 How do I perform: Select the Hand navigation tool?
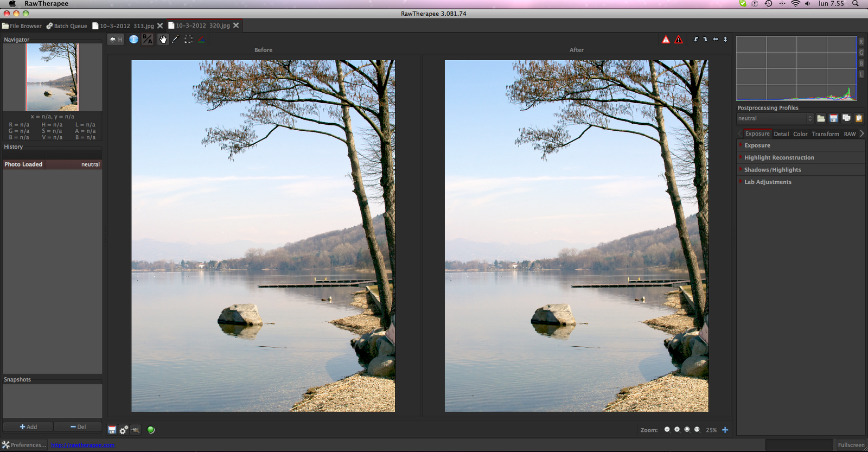(x=163, y=39)
